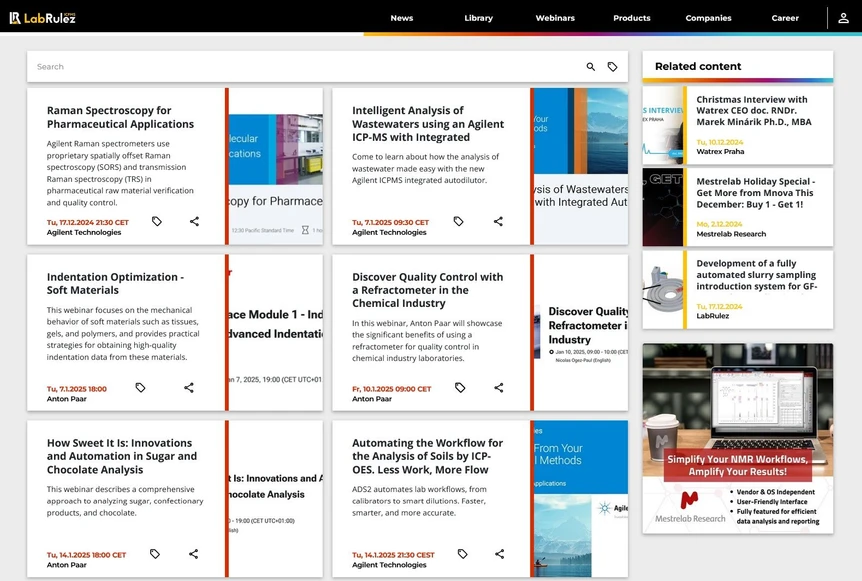Image resolution: width=862 pixels, height=581 pixels.
Task: Open the Mestrelab NMR Workflows advertisement banner
Action: pos(738,439)
